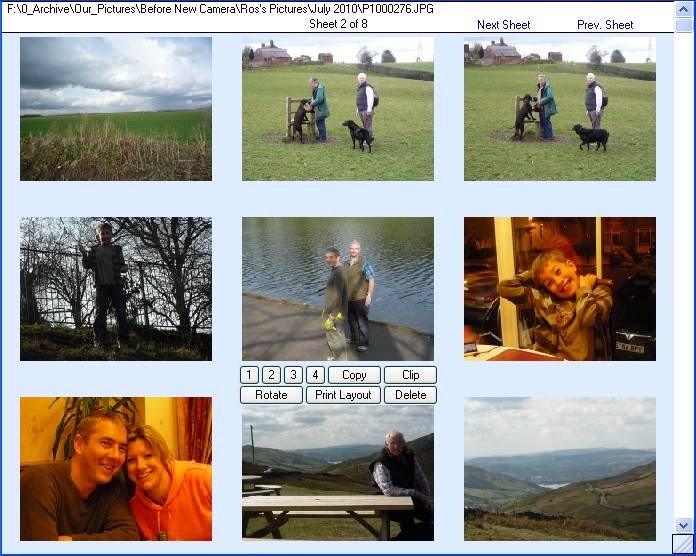Screen dimensions: 696x556
Task: Click the button labeled 2
Action: tap(271, 375)
